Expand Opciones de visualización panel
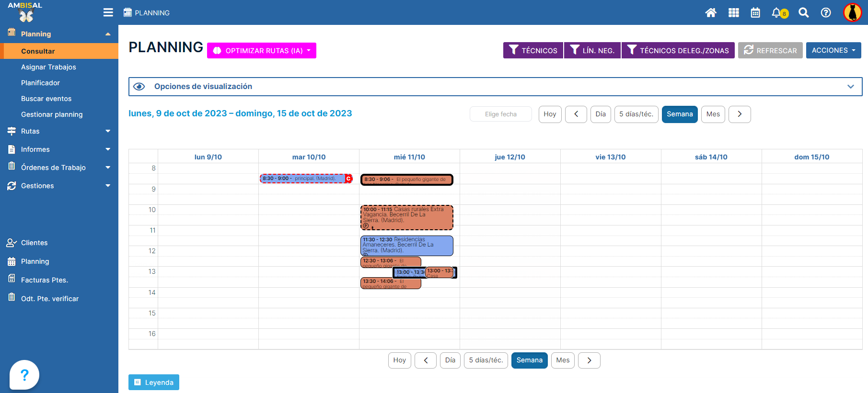 pyautogui.click(x=495, y=87)
